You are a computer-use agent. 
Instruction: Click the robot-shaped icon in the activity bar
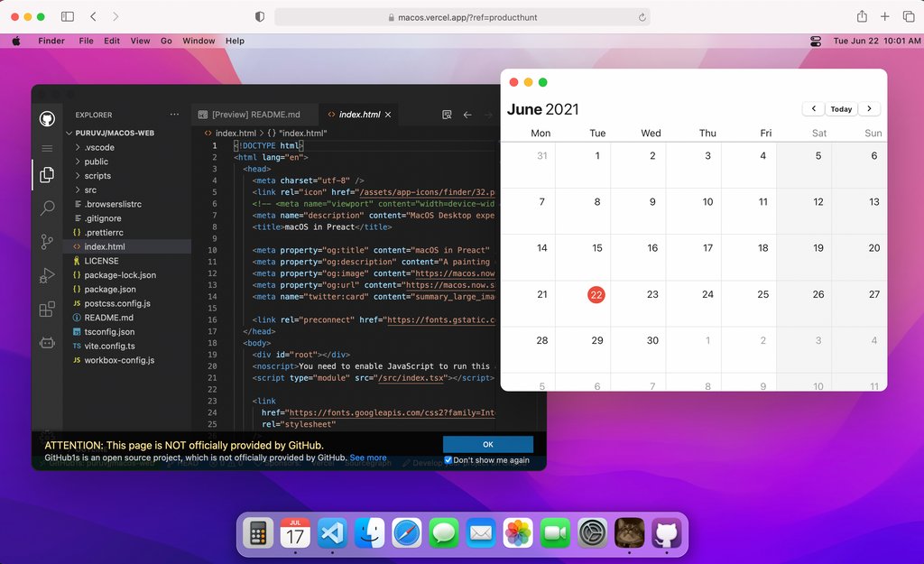pos(47,342)
